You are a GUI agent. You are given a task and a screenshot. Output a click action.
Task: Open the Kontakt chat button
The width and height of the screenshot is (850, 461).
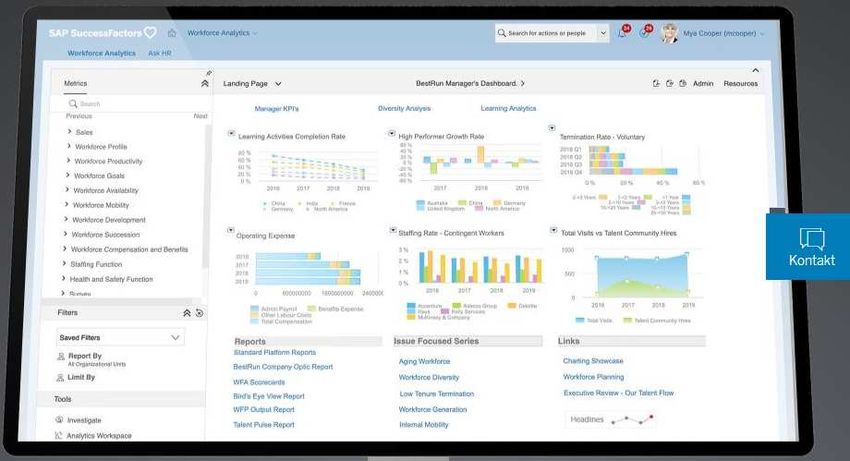click(x=808, y=247)
